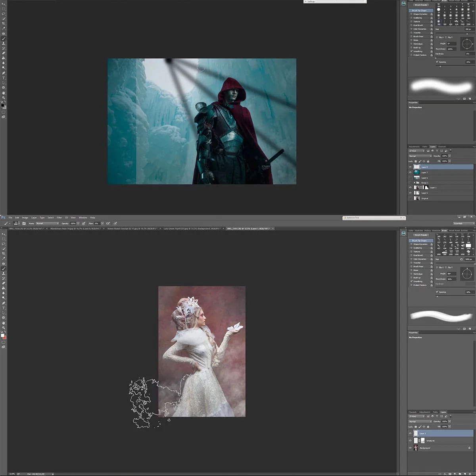Toggle the Flip X checkbox
Screen dimensions: 476x476
[437, 268]
